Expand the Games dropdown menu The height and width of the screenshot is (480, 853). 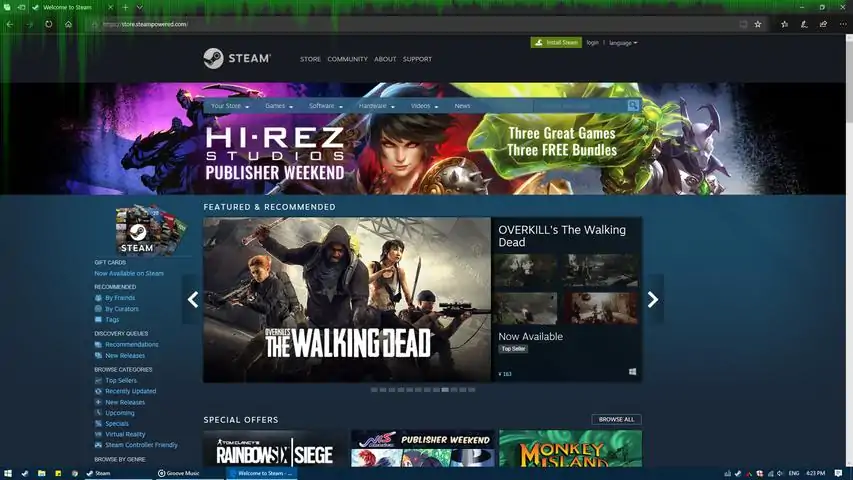279,106
